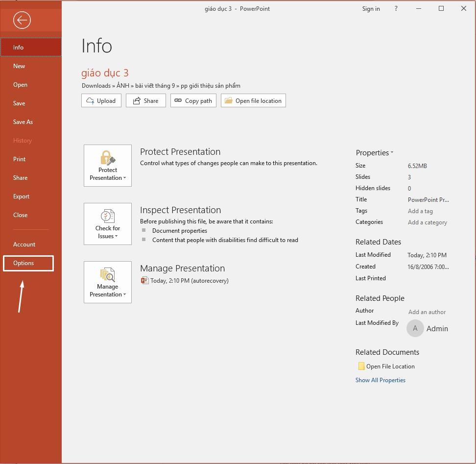This screenshot has width=476, height=464.
Task: Open file location via folder icon
Action: pyautogui.click(x=228, y=100)
